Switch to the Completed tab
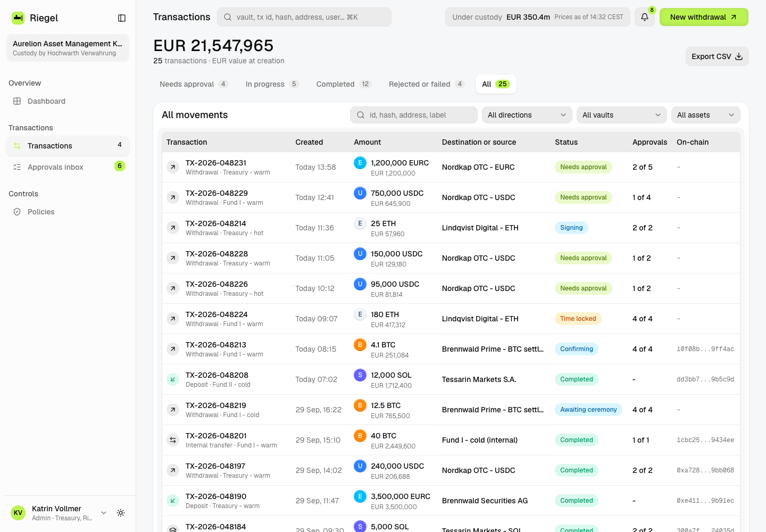 coord(344,84)
